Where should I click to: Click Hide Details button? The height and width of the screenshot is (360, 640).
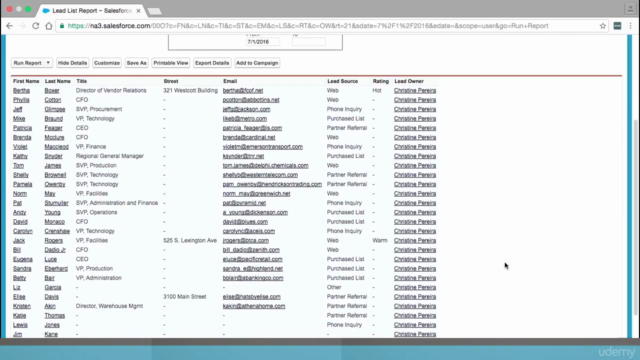pyautogui.click(x=72, y=63)
